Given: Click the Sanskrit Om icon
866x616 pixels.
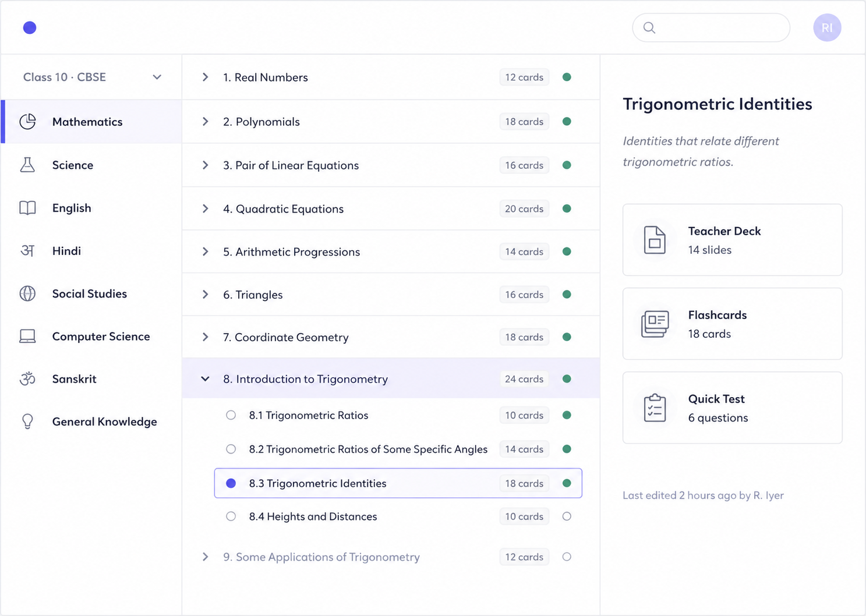Looking at the screenshot, I should (27, 379).
